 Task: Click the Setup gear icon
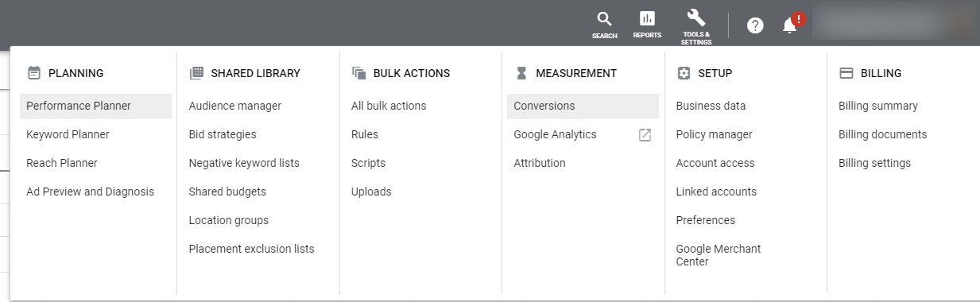[684, 73]
